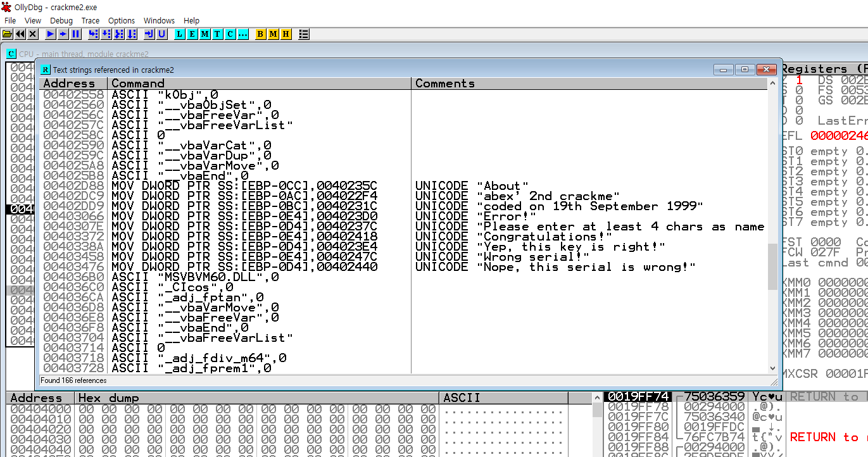The height and width of the screenshot is (457, 868).
Task: Click Hex dump column header in dump pane
Action: 256,398
